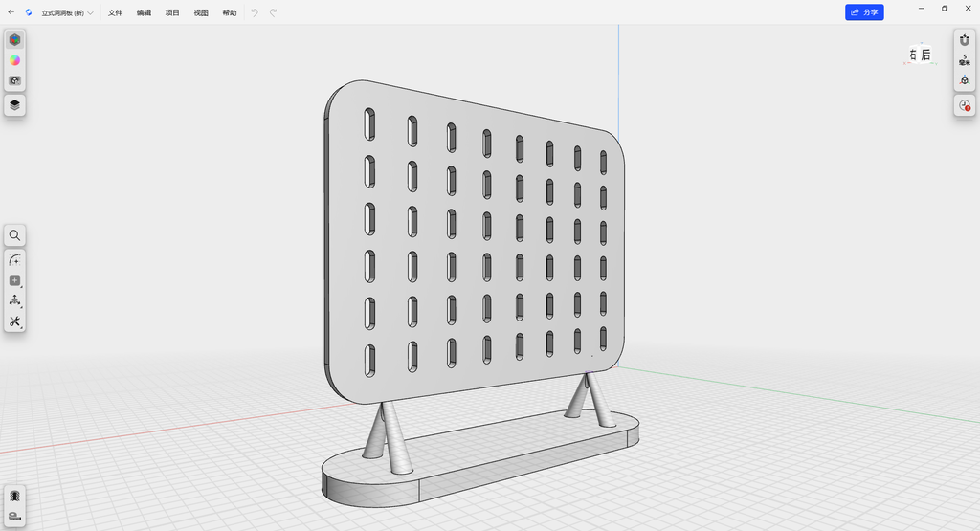Viewport: 980px width, 531px height.
Task: Toggle the magnet snapping option
Action: pos(965,40)
